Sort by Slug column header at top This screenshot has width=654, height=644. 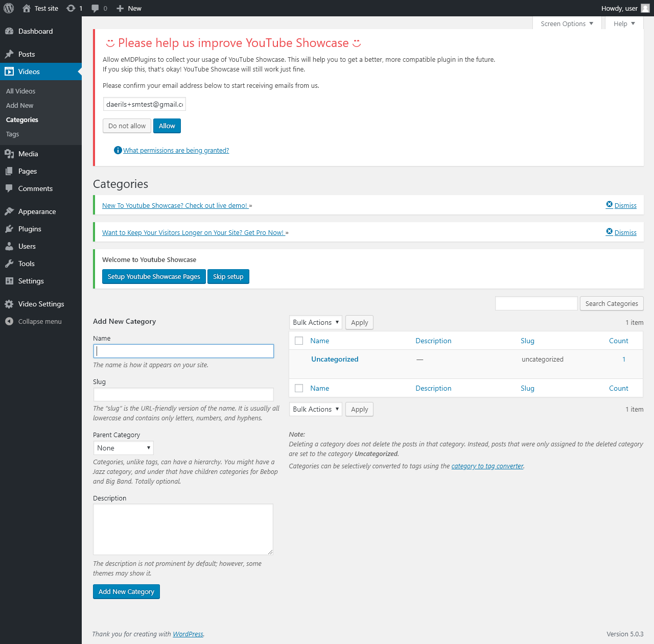point(527,341)
